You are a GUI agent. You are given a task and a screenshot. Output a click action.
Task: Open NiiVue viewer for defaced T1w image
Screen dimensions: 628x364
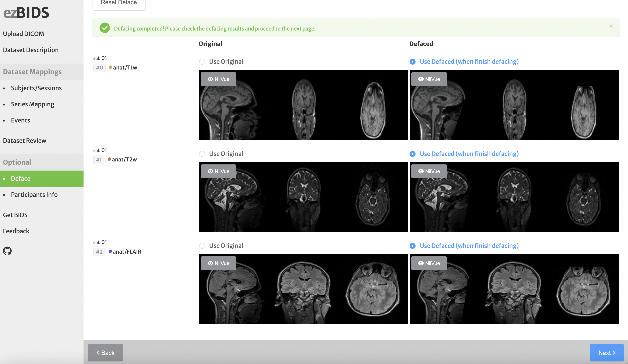(429, 79)
